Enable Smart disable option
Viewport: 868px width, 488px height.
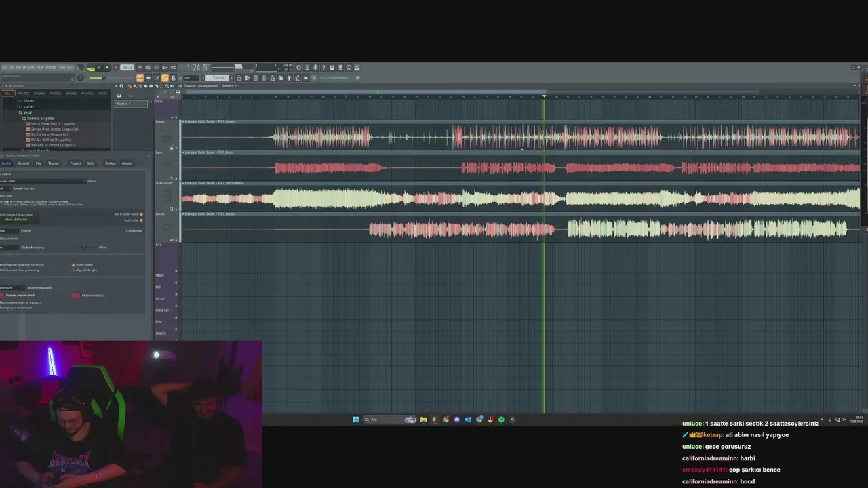click(x=73, y=264)
